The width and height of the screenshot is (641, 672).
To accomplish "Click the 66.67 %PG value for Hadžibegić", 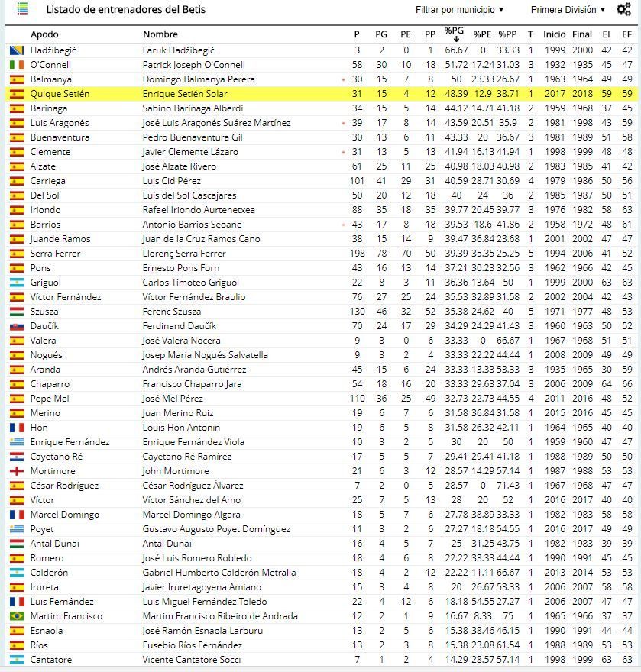I will click(x=456, y=50).
